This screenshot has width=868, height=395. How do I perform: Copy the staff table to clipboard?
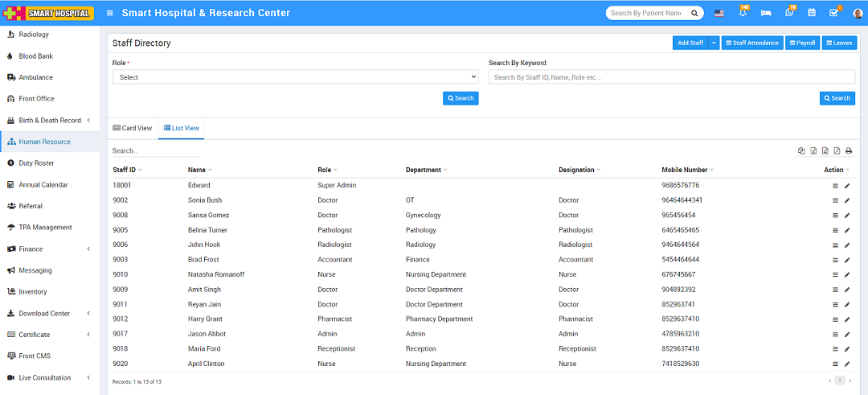click(801, 150)
